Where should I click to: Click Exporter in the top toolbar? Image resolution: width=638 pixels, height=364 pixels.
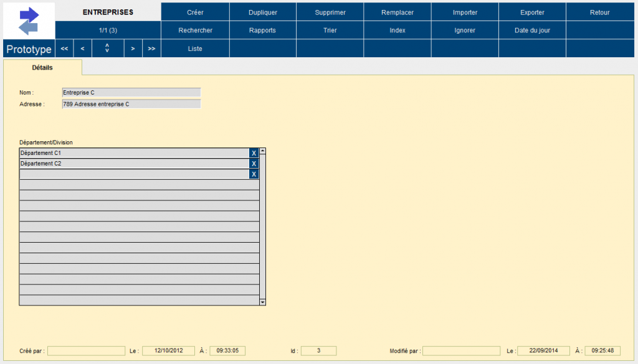point(532,12)
